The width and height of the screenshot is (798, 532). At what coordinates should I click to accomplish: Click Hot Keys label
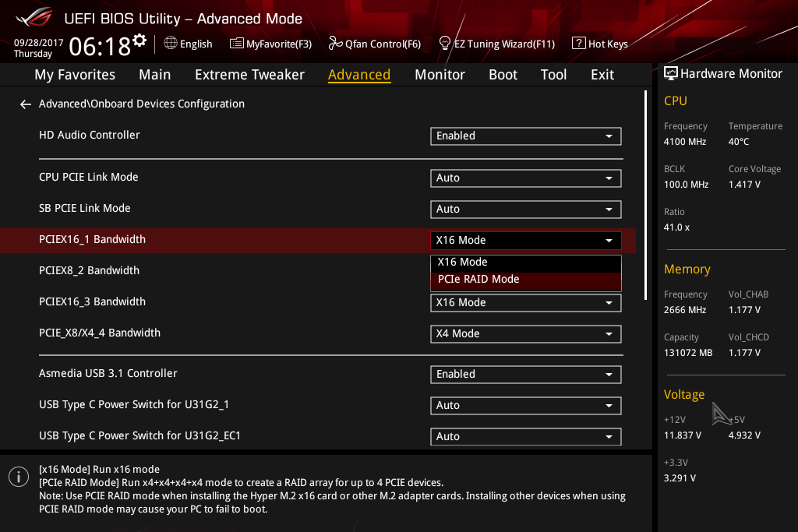click(608, 44)
